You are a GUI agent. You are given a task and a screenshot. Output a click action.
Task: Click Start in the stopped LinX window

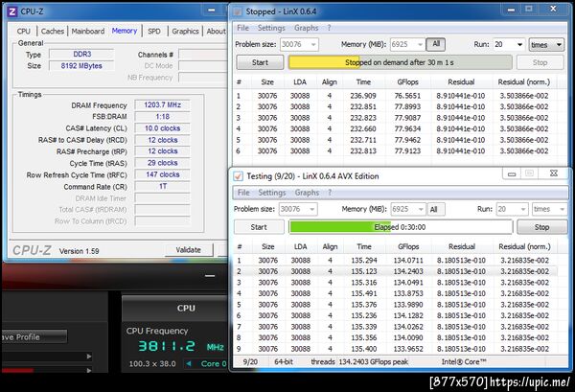click(x=260, y=62)
